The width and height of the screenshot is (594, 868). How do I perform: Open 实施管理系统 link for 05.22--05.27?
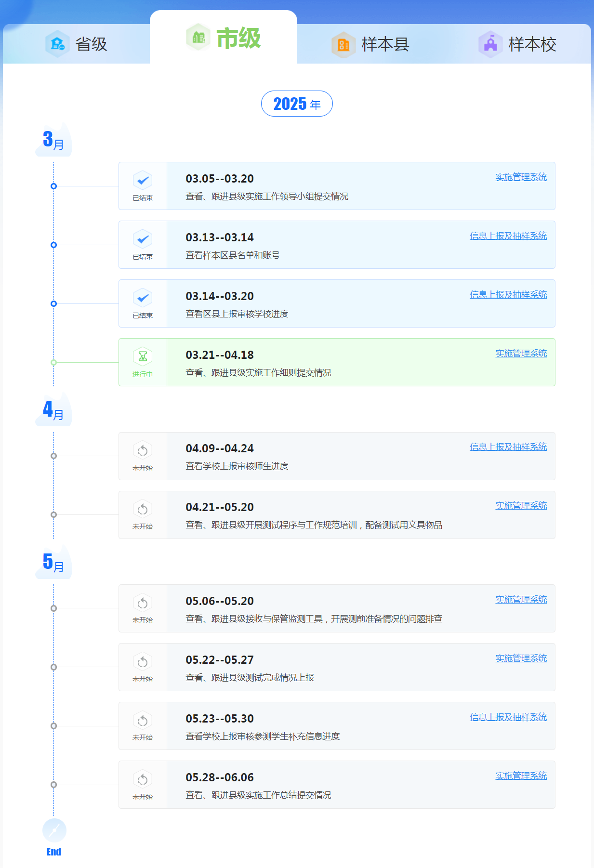(x=521, y=658)
